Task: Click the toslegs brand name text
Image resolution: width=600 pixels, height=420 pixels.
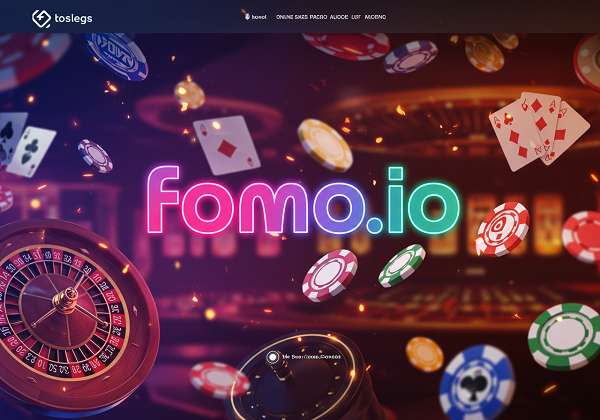Action: [73, 18]
